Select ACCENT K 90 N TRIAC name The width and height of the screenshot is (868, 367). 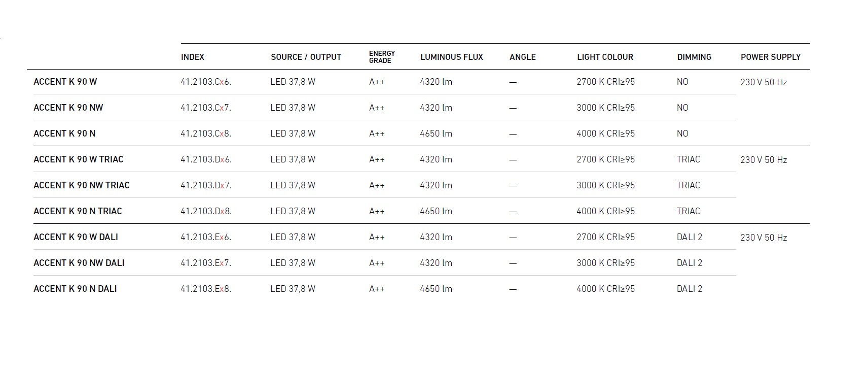pyautogui.click(x=78, y=211)
